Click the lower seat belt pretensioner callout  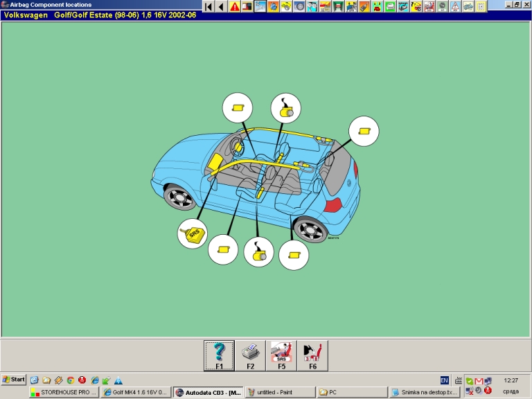[x=259, y=251]
